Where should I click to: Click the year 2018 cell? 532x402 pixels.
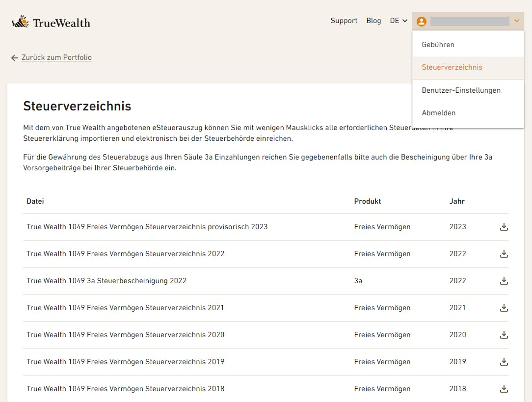(x=458, y=389)
